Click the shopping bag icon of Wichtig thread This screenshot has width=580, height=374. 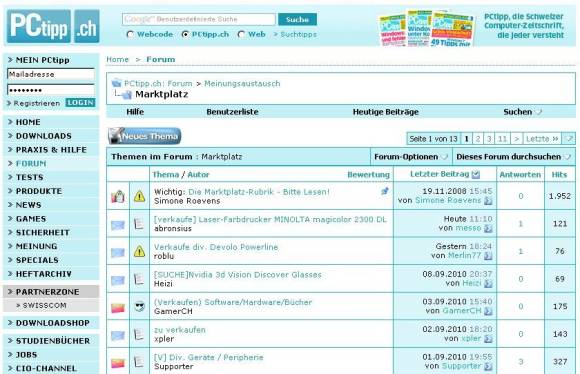point(118,196)
